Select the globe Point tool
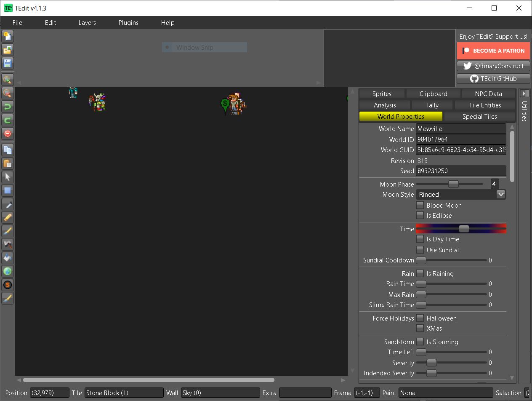 8,271
